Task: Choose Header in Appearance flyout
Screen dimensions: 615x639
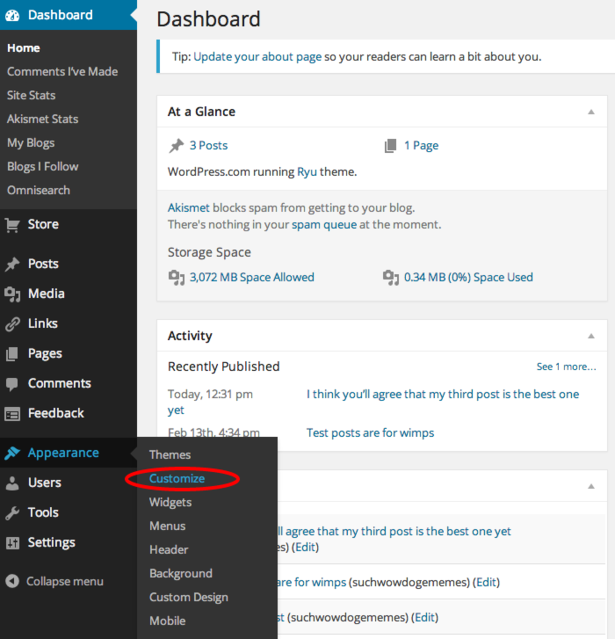Action: point(169,550)
